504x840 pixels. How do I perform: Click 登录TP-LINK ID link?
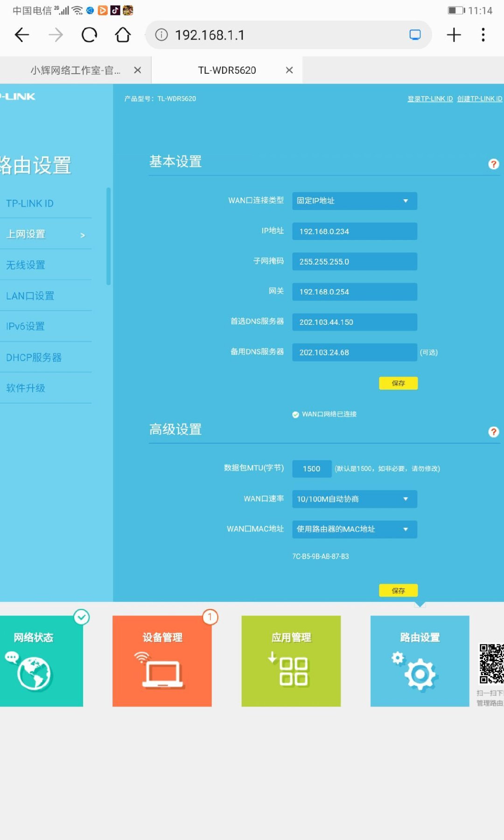point(430,98)
